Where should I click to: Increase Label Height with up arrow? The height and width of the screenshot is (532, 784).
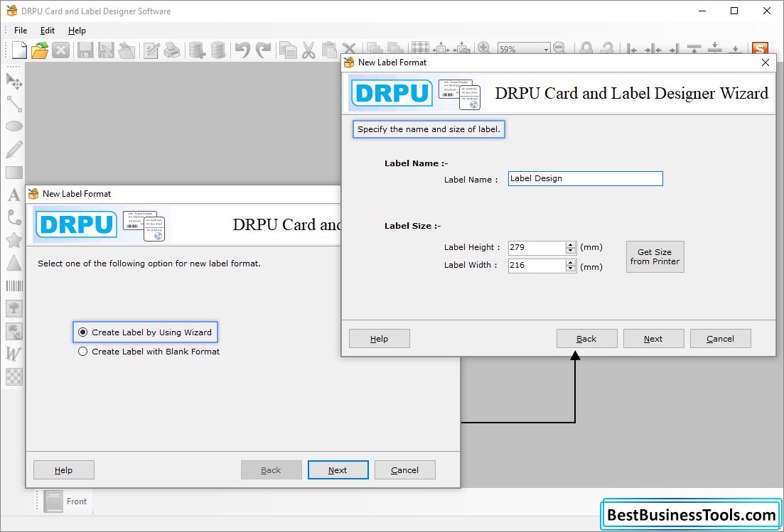571,245
